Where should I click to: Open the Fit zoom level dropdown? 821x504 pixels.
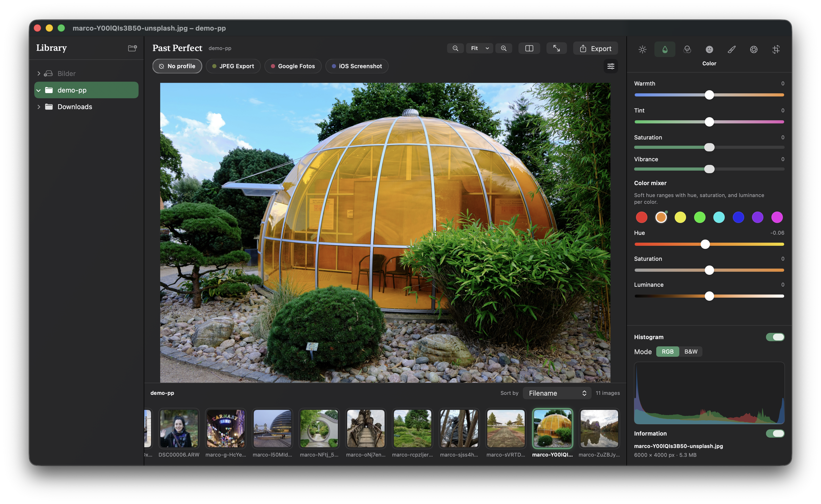click(x=480, y=48)
